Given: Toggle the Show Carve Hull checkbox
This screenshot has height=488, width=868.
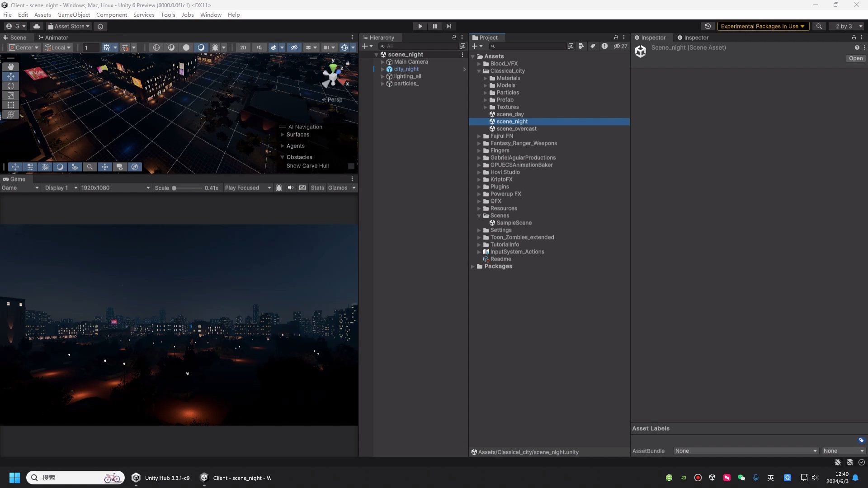Looking at the screenshot, I should coord(351,166).
